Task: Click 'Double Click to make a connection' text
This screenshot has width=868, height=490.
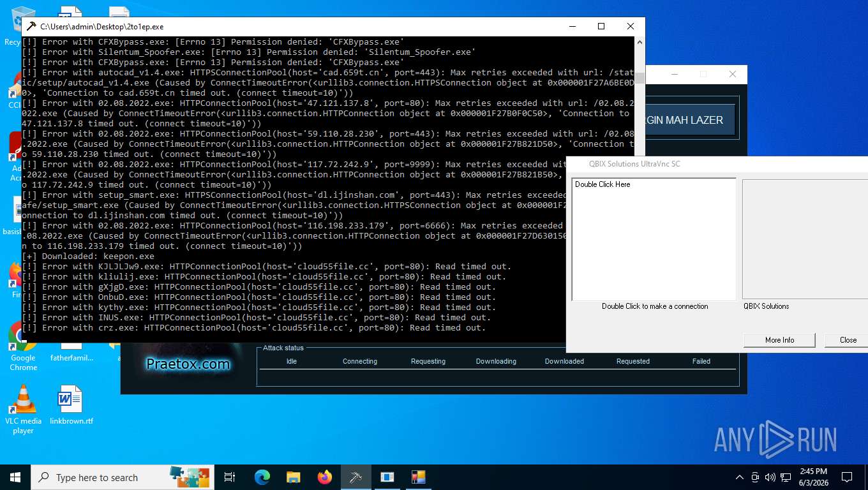Action: [655, 306]
